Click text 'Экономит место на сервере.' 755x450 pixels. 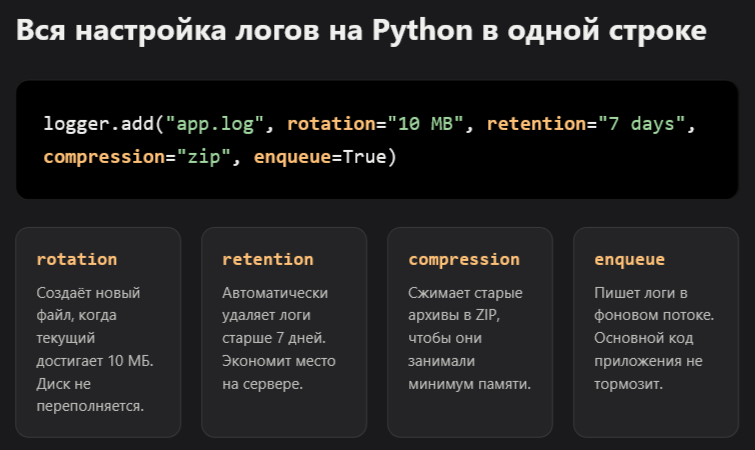pos(279,373)
